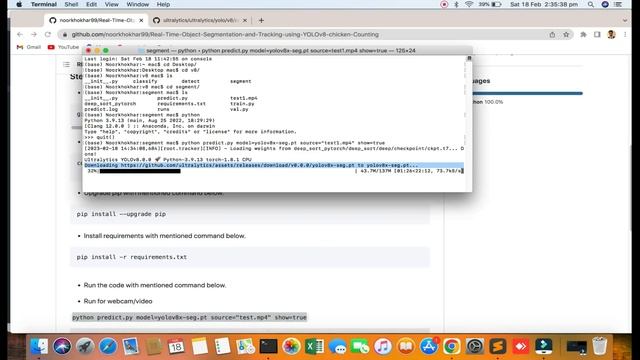Viewport: 640px width, 360px height.
Task: Click the battery status indicator
Action: pos(490,4)
